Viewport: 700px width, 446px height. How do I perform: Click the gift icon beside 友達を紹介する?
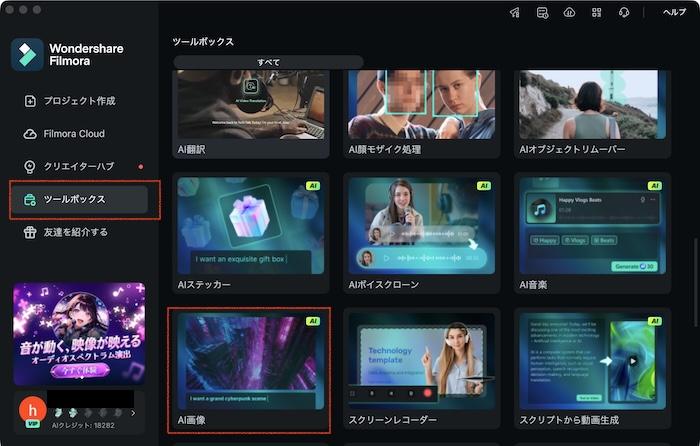tap(29, 232)
